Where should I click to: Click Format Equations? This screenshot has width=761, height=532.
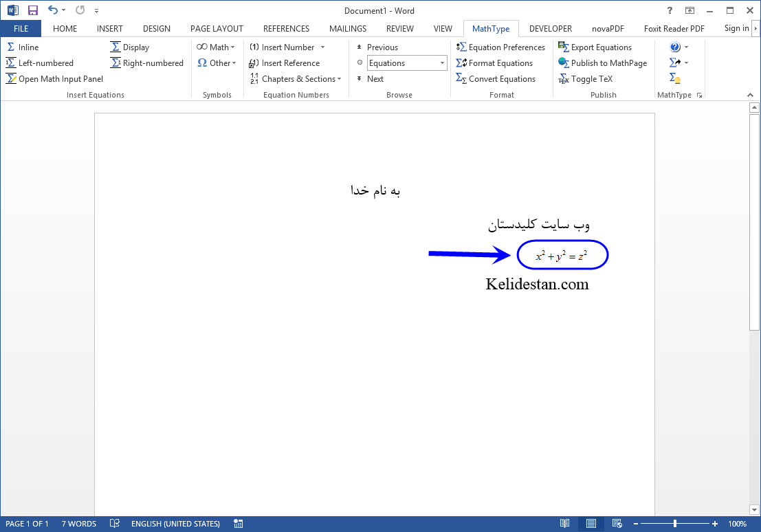tap(494, 63)
